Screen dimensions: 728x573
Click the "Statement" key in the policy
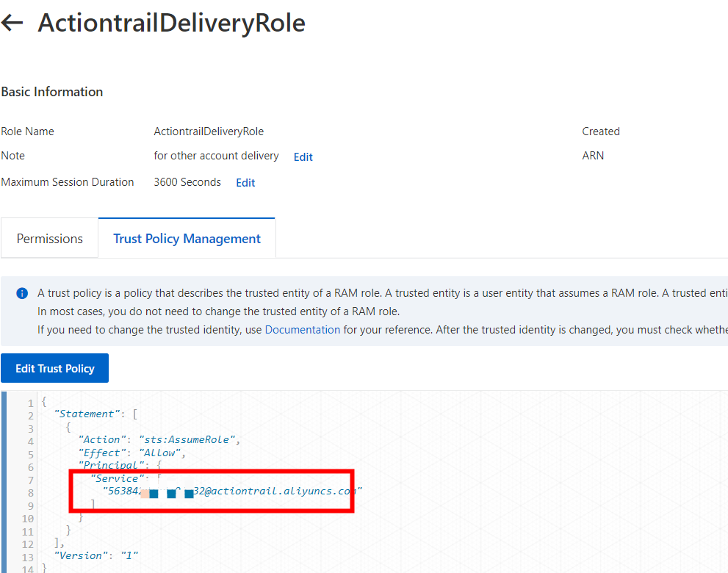tap(87, 414)
